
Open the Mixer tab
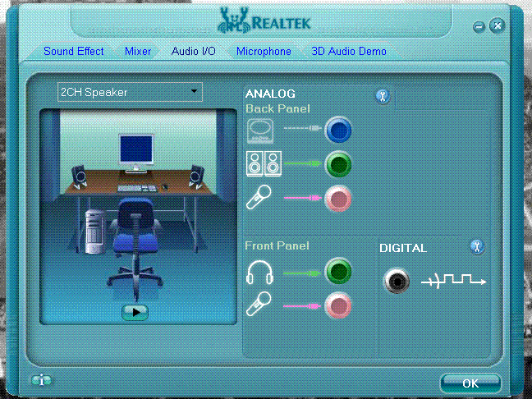(x=138, y=51)
